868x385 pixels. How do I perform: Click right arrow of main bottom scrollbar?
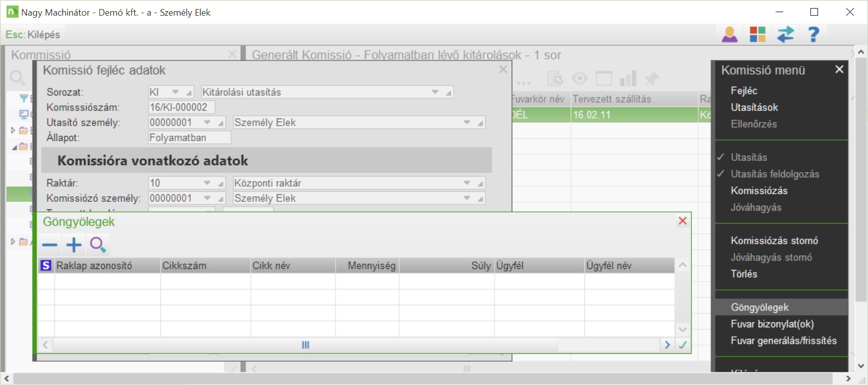point(848,378)
